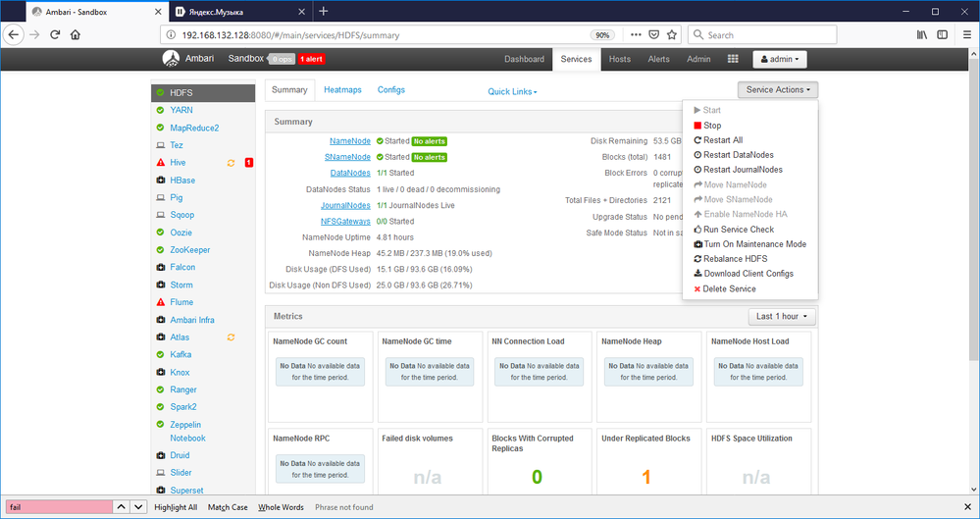Select Turn On Maintenance Mode

coord(750,244)
